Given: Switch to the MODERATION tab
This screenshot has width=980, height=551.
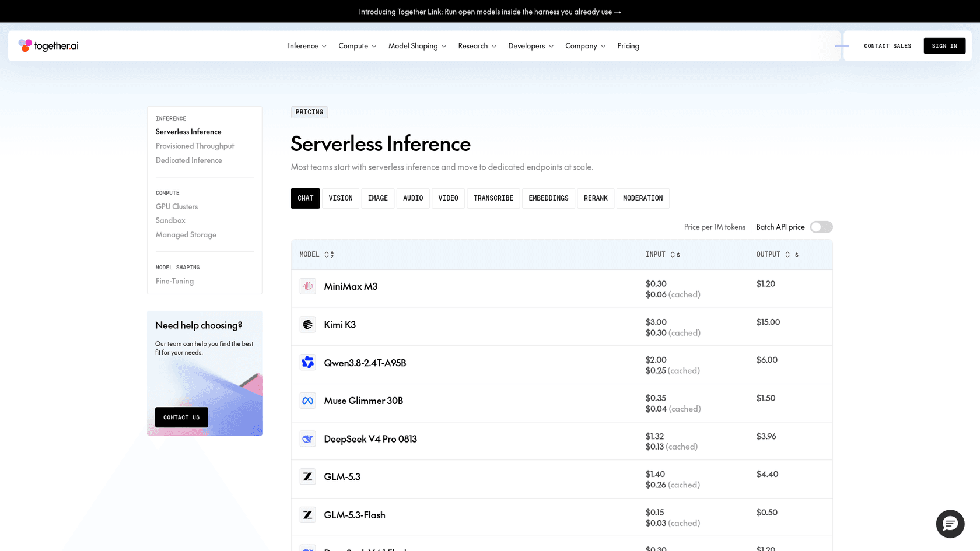Looking at the screenshot, I should click(643, 198).
